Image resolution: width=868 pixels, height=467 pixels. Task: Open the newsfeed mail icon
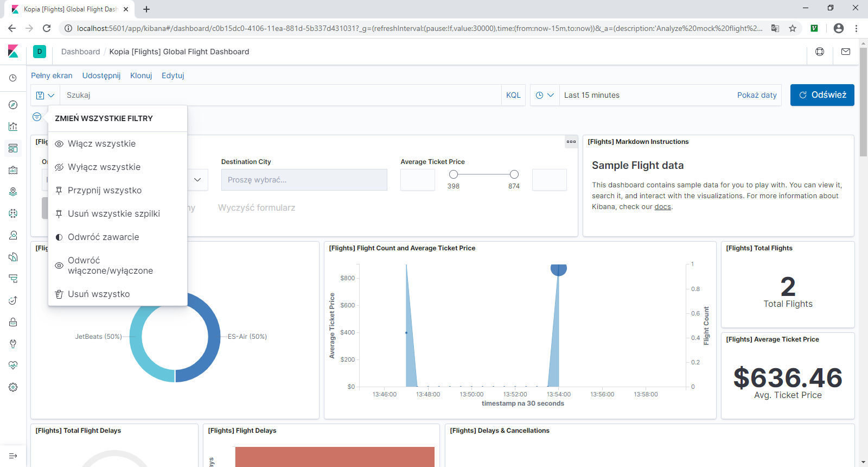(846, 52)
